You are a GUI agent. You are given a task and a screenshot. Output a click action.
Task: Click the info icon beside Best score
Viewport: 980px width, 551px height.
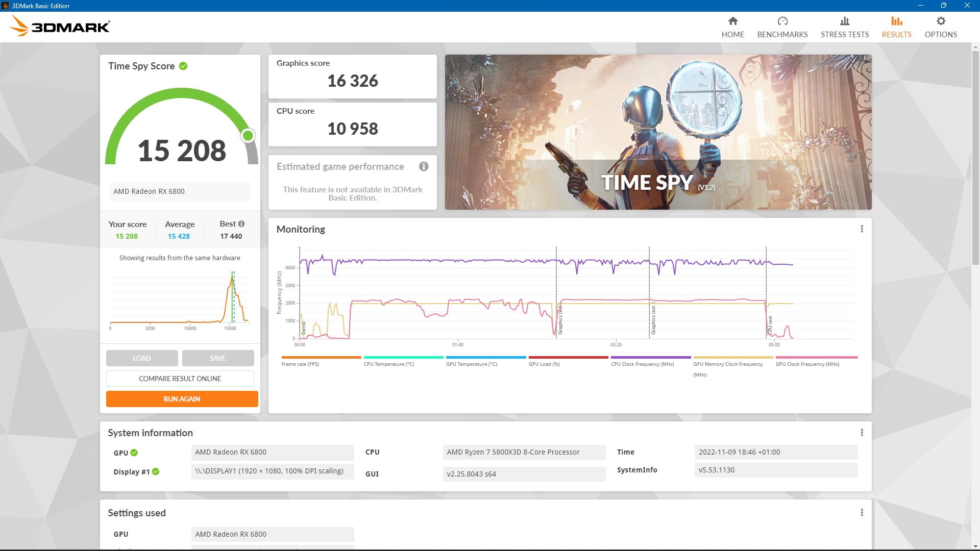pos(241,224)
